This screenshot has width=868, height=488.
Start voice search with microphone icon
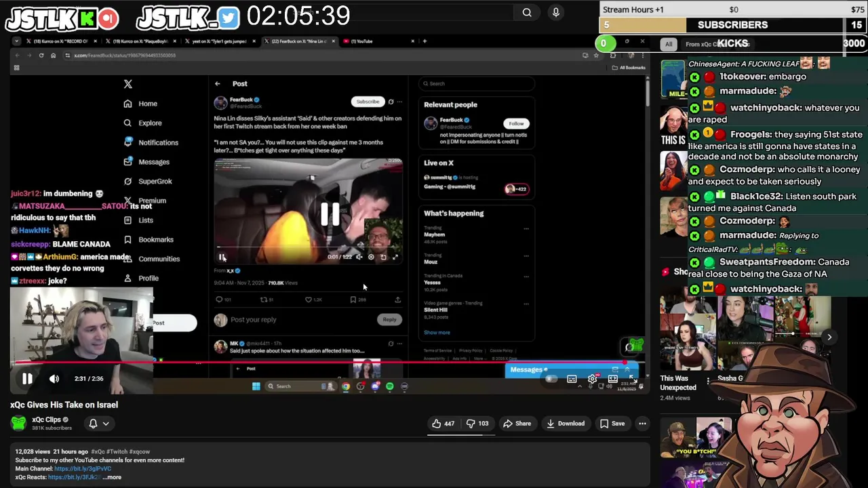556,12
